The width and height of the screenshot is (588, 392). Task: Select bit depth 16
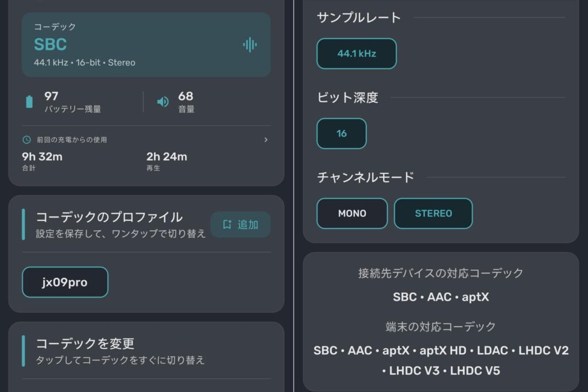(x=342, y=133)
